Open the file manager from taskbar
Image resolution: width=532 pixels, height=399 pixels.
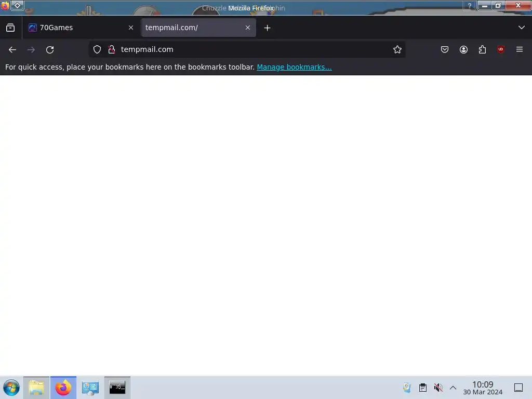(x=36, y=388)
